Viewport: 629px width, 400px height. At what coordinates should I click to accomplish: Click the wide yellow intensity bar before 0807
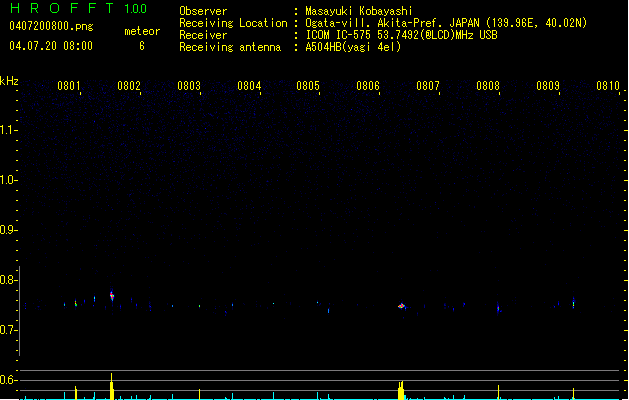[401, 390]
